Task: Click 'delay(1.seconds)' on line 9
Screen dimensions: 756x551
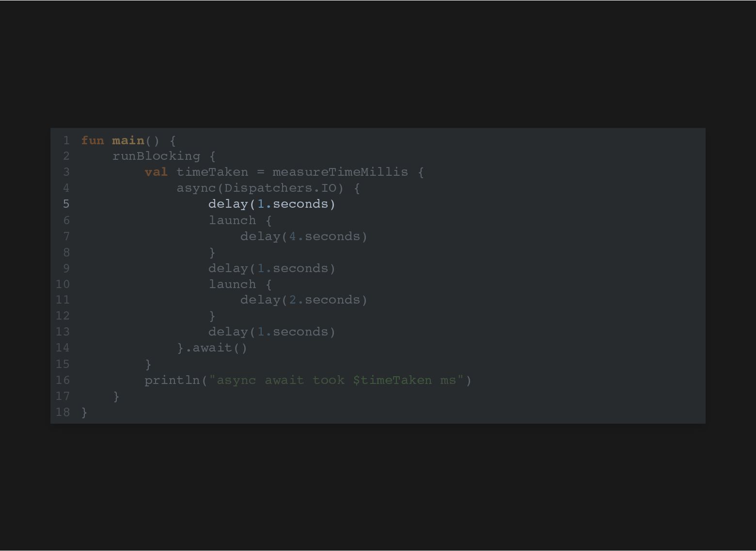Action: click(272, 268)
